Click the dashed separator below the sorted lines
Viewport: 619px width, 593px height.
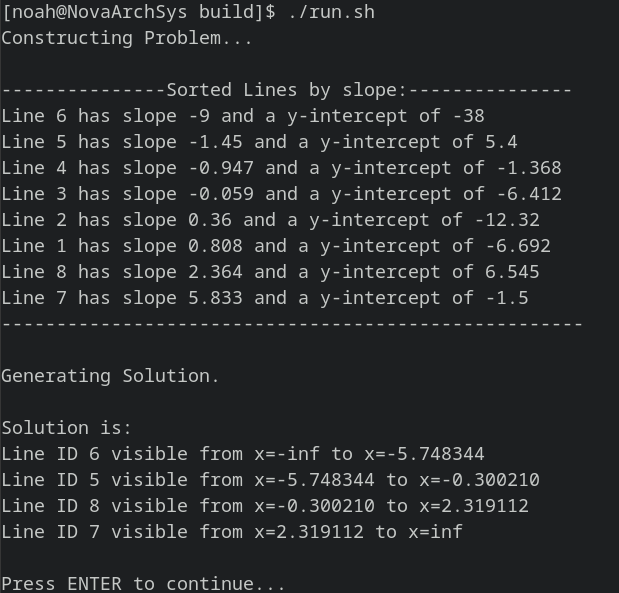pyautogui.click(x=292, y=324)
